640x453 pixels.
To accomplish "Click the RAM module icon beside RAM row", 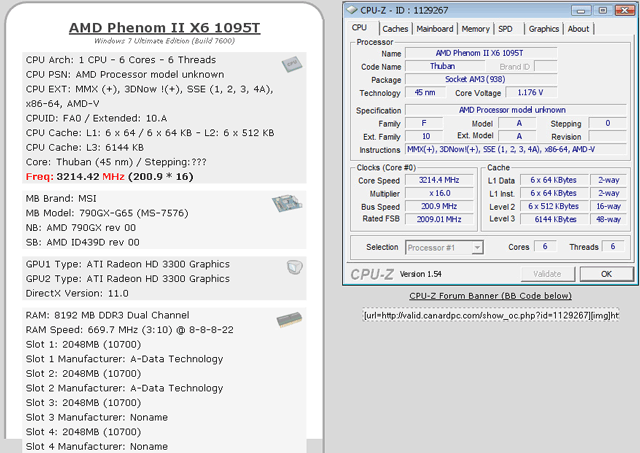I will pos(289,320).
